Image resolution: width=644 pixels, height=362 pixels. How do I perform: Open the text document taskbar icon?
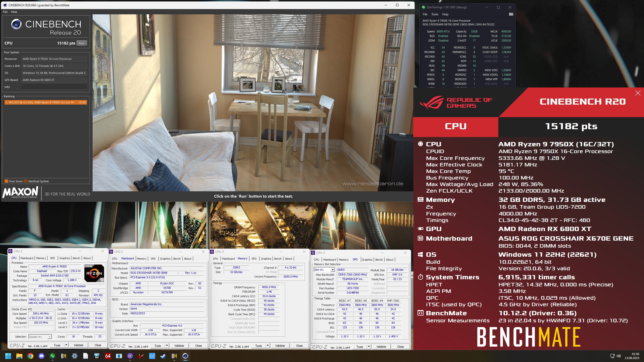coord(86,356)
